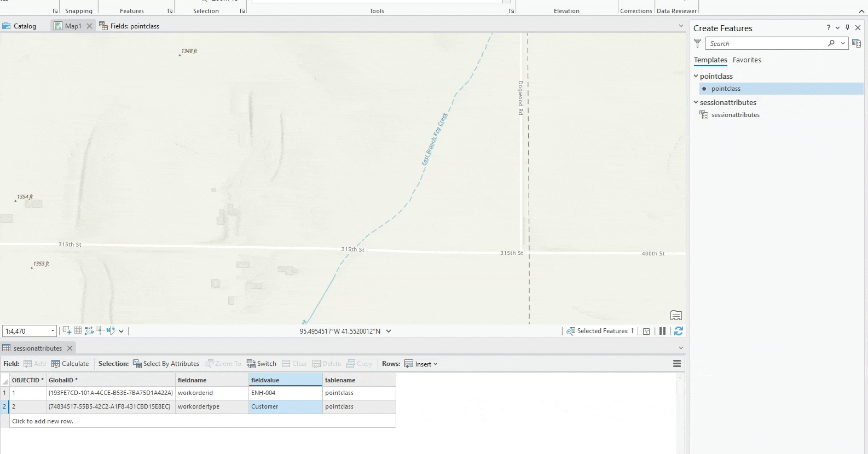Select row 1 header in table
Image resolution: width=868 pixels, height=454 pixels.
pos(5,393)
